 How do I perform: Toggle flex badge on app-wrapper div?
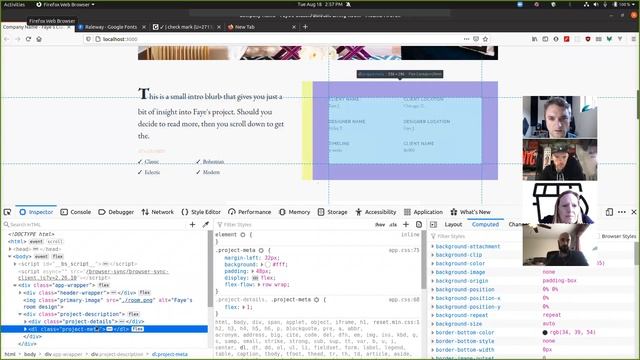pos(104,285)
